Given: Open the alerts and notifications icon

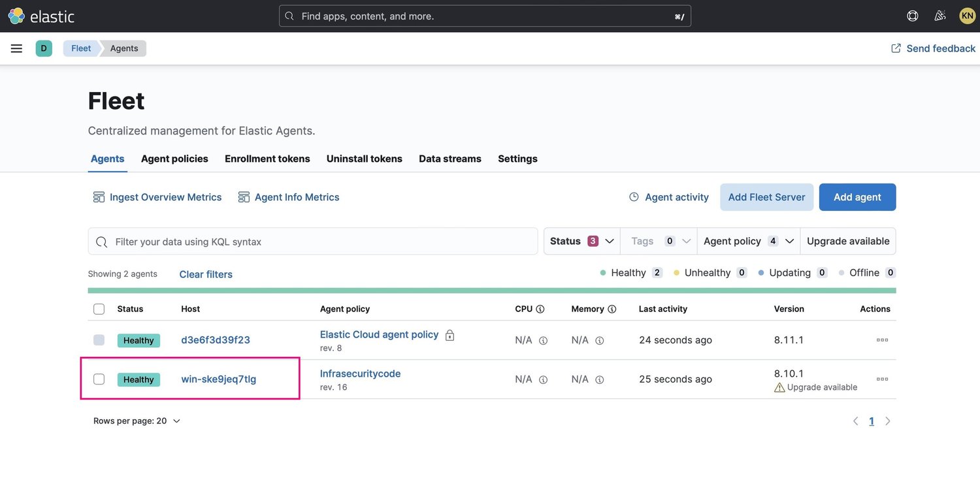Looking at the screenshot, I should (x=939, y=14).
